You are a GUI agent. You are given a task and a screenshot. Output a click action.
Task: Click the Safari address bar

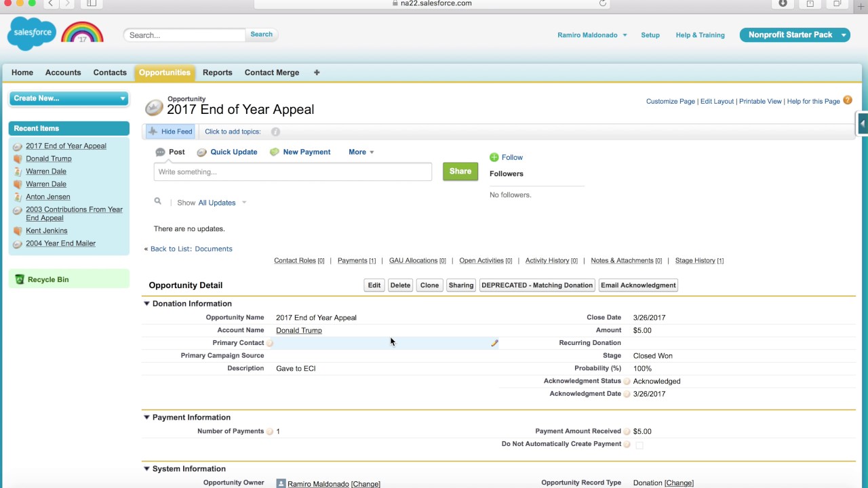[x=432, y=3]
